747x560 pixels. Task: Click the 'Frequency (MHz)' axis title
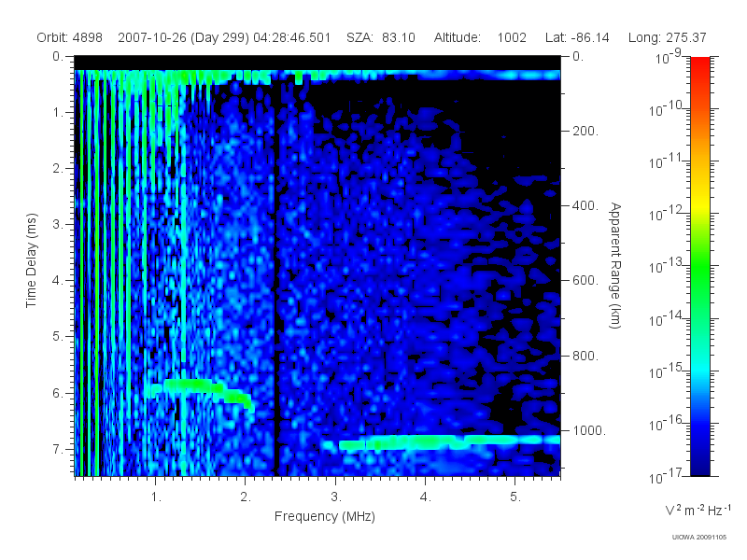click(324, 517)
